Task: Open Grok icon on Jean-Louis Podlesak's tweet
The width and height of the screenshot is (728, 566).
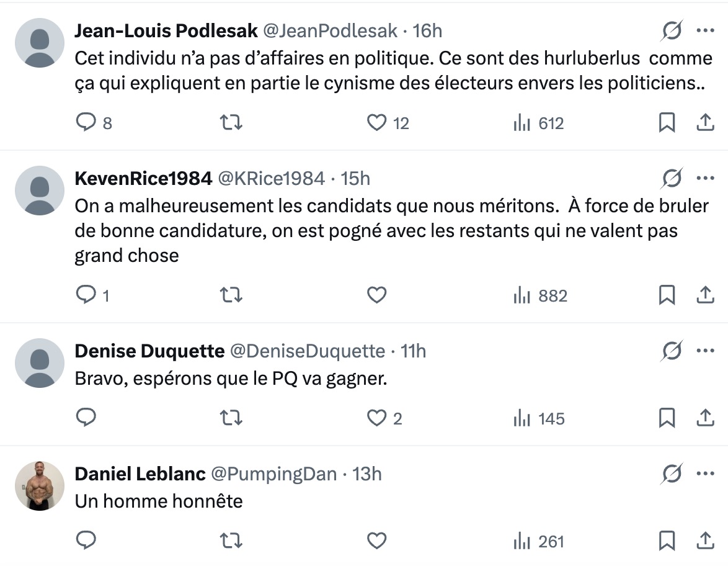Action: [672, 30]
